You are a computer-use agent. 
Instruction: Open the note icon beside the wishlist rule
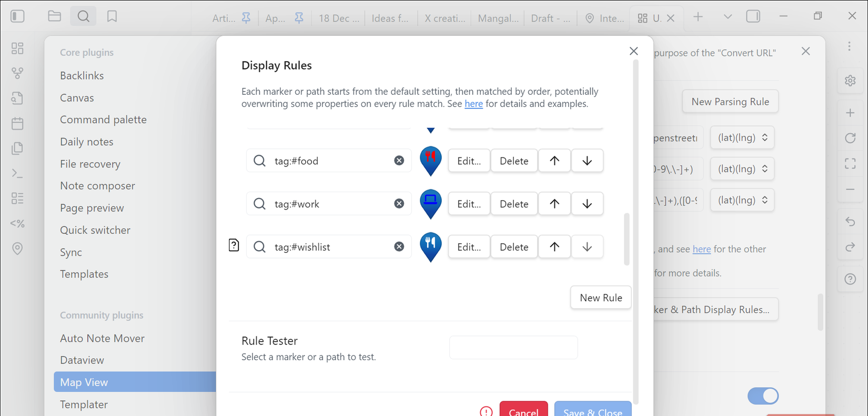coord(234,245)
